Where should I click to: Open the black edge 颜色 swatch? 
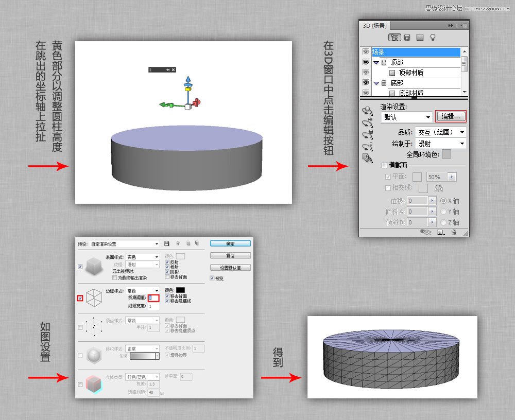click(x=180, y=290)
